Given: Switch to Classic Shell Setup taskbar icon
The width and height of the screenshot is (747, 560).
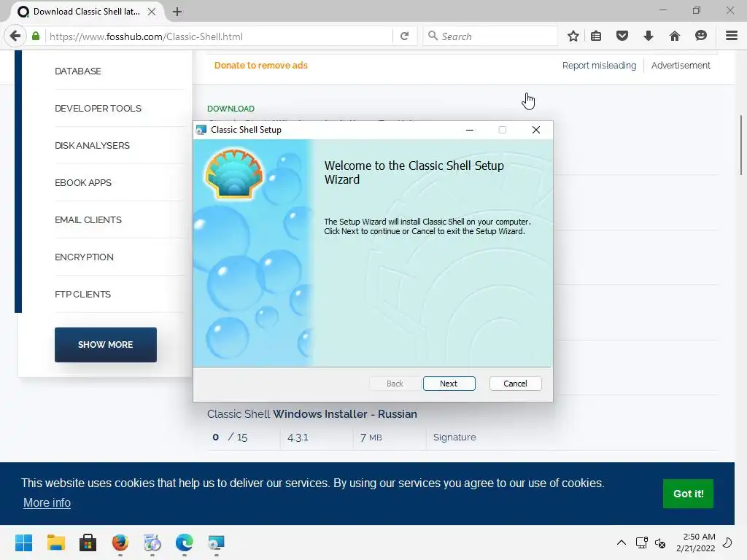Looking at the screenshot, I should pos(216,542).
